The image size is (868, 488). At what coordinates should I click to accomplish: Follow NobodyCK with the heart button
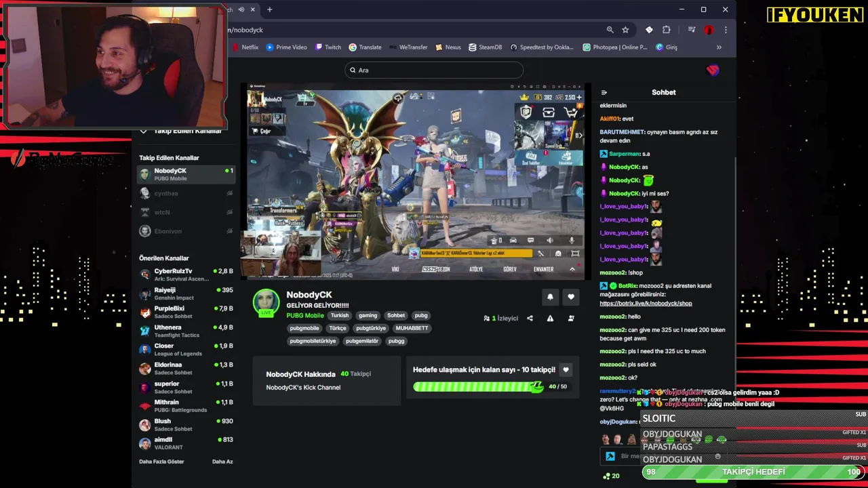(571, 297)
